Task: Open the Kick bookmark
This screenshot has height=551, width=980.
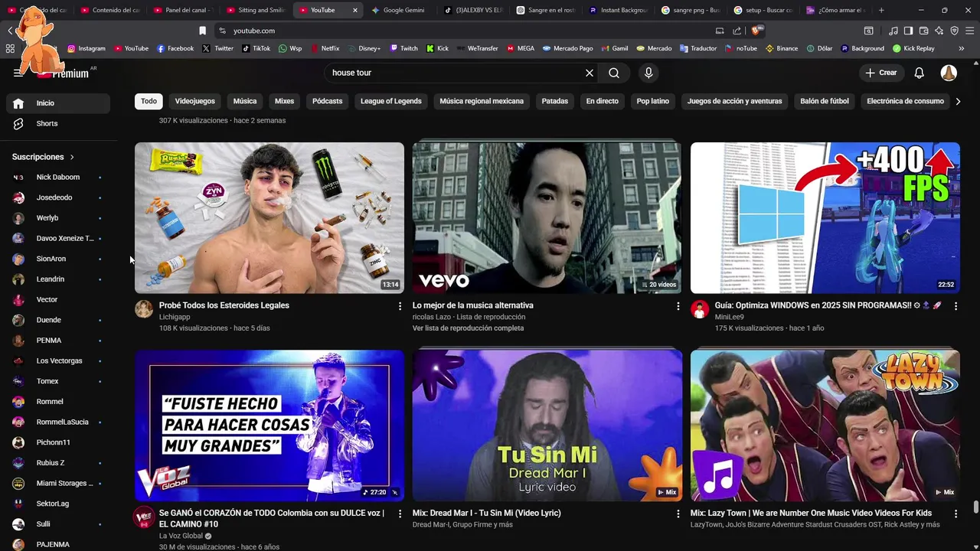Action: pyautogui.click(x=437, y=48)
